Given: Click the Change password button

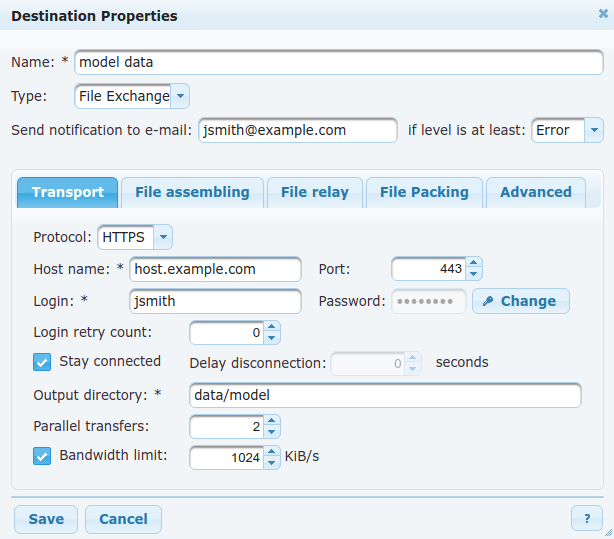Looking at the screenshot, I should pos(521,301).
